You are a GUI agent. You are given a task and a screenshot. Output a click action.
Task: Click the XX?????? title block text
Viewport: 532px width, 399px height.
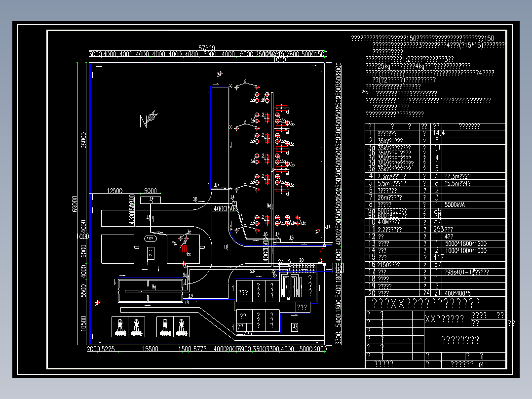[x=445, y=319]
